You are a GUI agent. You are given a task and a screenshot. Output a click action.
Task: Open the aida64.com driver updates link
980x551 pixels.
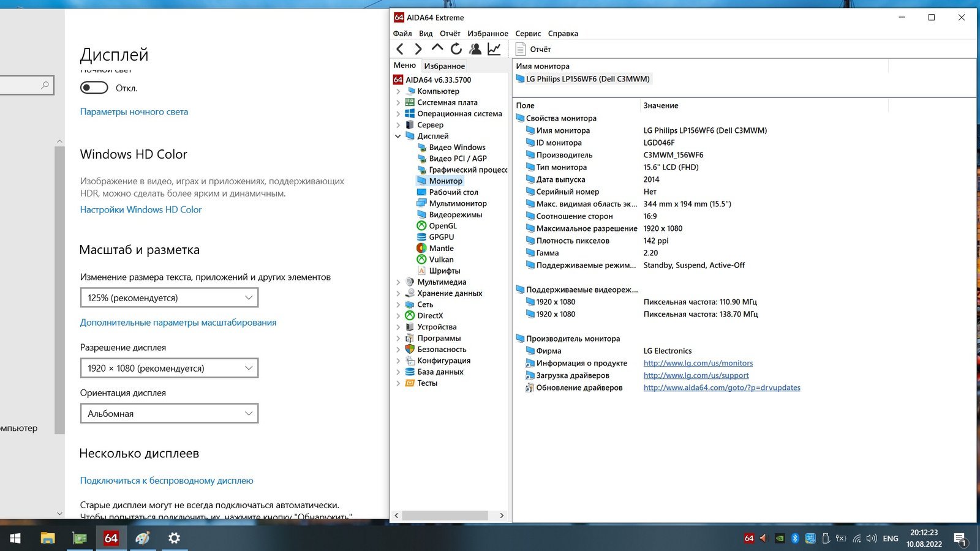722,388
